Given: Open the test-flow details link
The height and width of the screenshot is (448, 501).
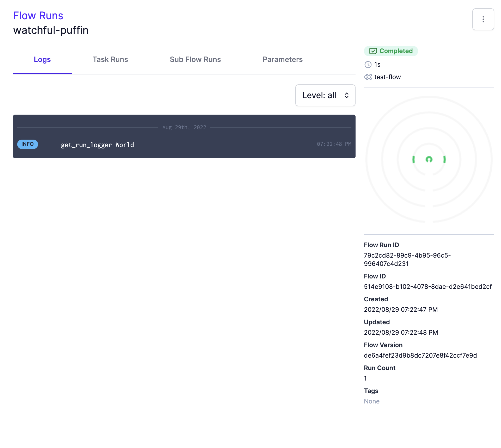Looking at the screenshot, I should [387, 77].
